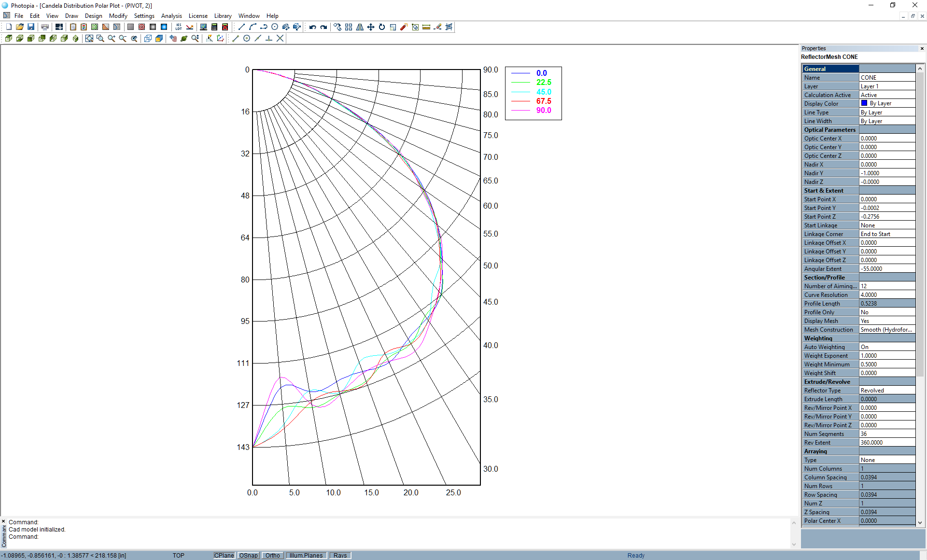Click the Redo arrow icon
The height and width of the screenshot is (560, 927).
coord(323,27)
